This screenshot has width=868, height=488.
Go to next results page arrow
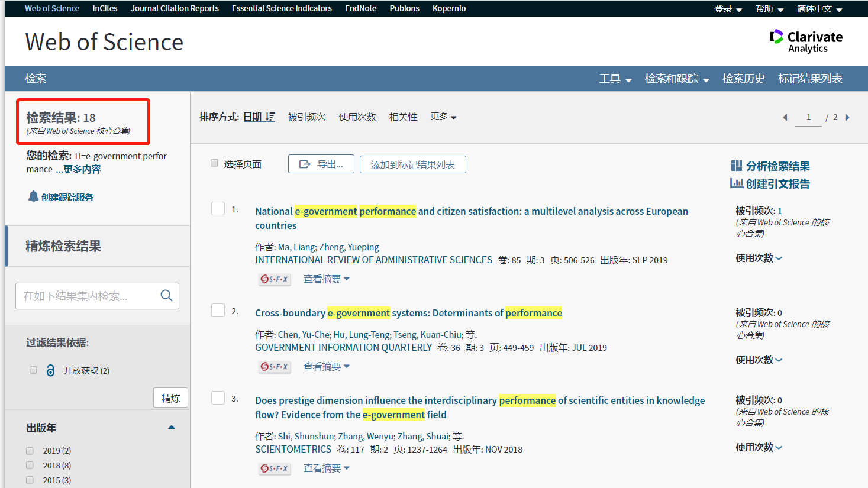tap(847, 118)
